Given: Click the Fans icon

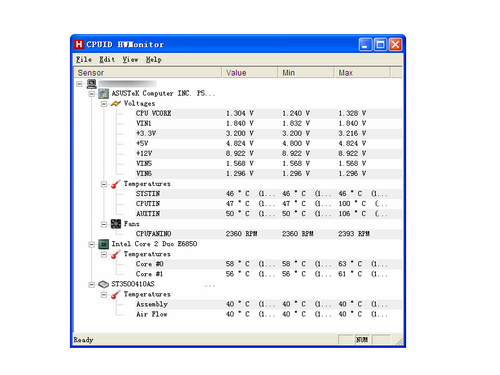Looking at the screenshot, I should [x=116, y=224].
